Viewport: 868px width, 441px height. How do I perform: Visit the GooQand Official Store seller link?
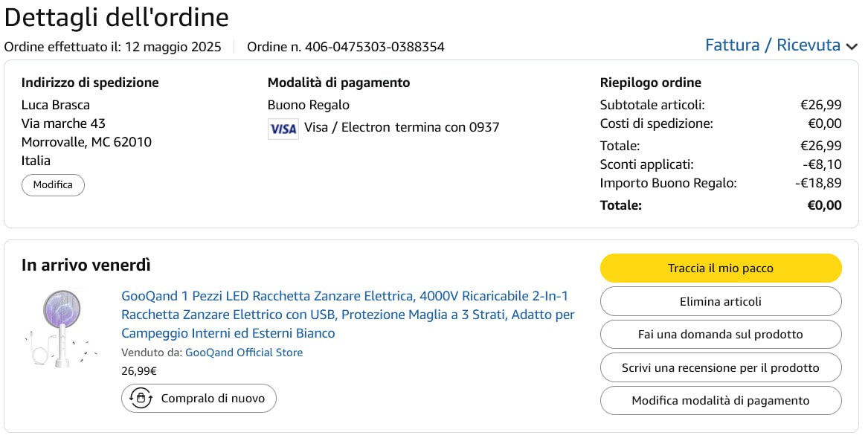[244, 353]
